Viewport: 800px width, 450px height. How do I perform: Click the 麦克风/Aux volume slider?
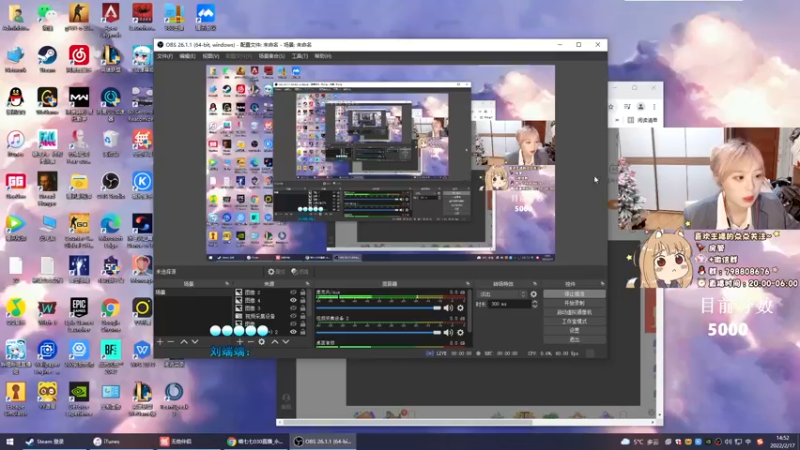(378, 308)
